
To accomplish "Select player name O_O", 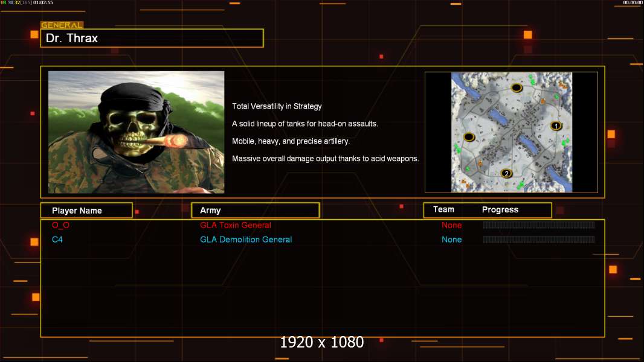I will (x=61, y=225).
